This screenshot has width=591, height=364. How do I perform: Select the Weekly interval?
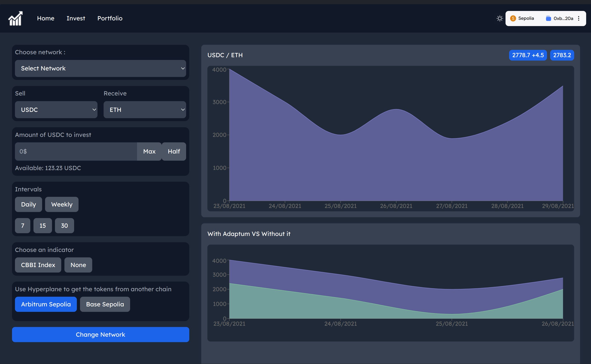tap(62, 204)
